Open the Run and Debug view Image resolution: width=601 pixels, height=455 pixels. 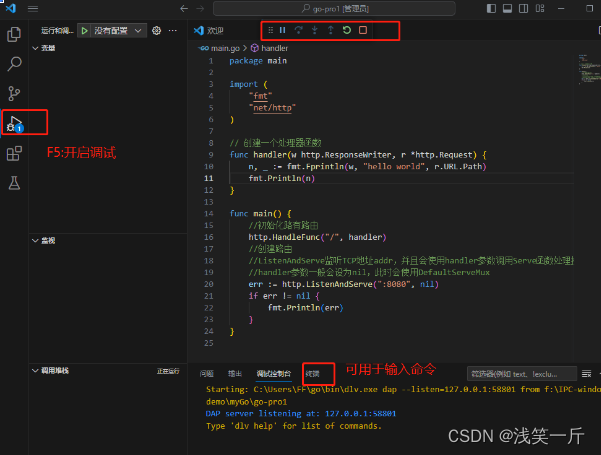(15, 123)
